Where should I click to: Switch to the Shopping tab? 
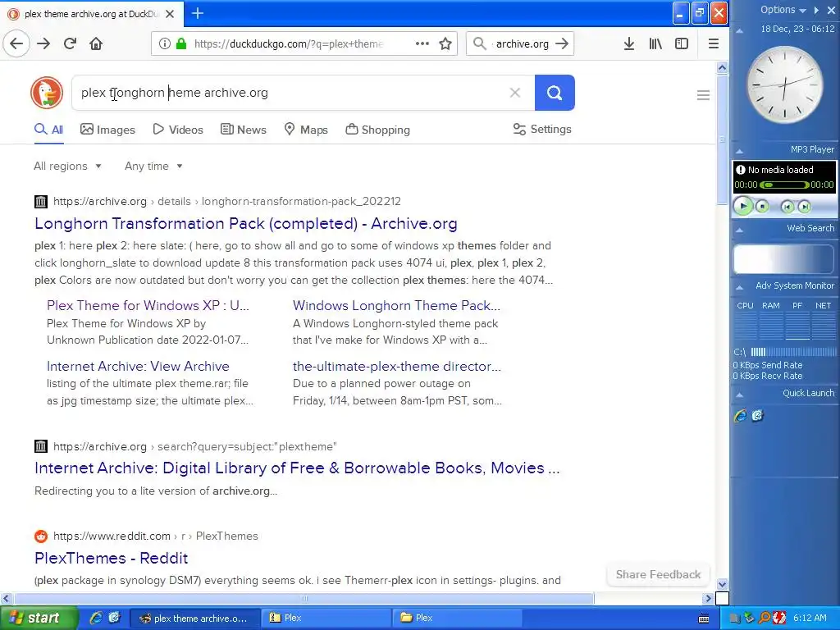[377, 130]
